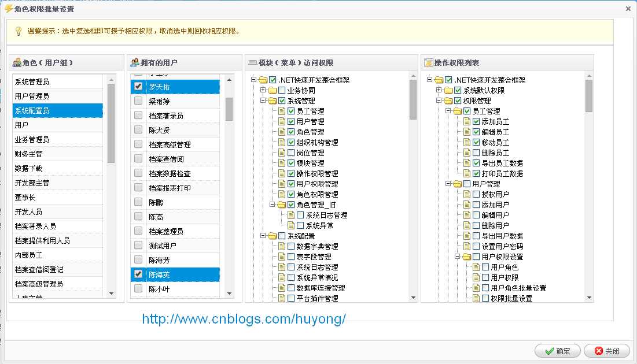Image resolution: width=637 pixels, height=364 pixels.
Task: Click the document icon beside 添加员工
Action: click(467, 121)
